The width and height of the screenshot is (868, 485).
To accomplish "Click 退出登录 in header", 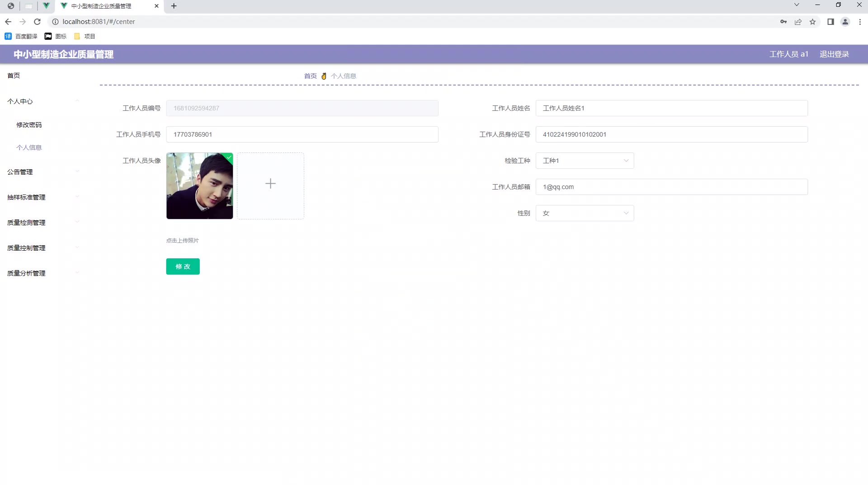I will (x=834, y=54).
